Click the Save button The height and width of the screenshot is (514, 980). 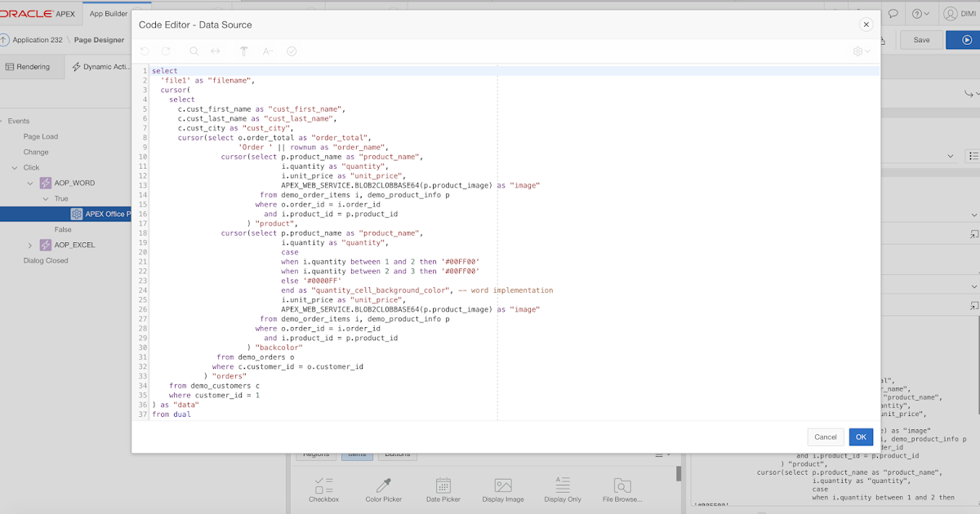920,38
